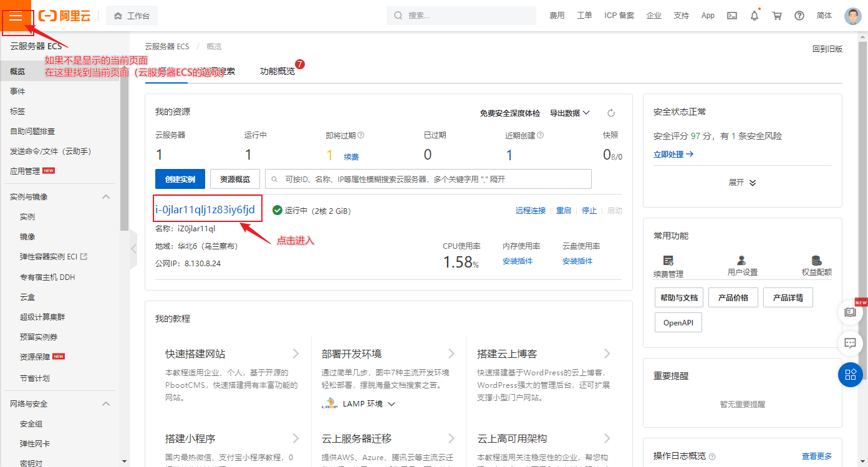The height and width of the screenshot is (467, 868).
Task: Open the blue floating quick-tools grid button
Action: 850,374
